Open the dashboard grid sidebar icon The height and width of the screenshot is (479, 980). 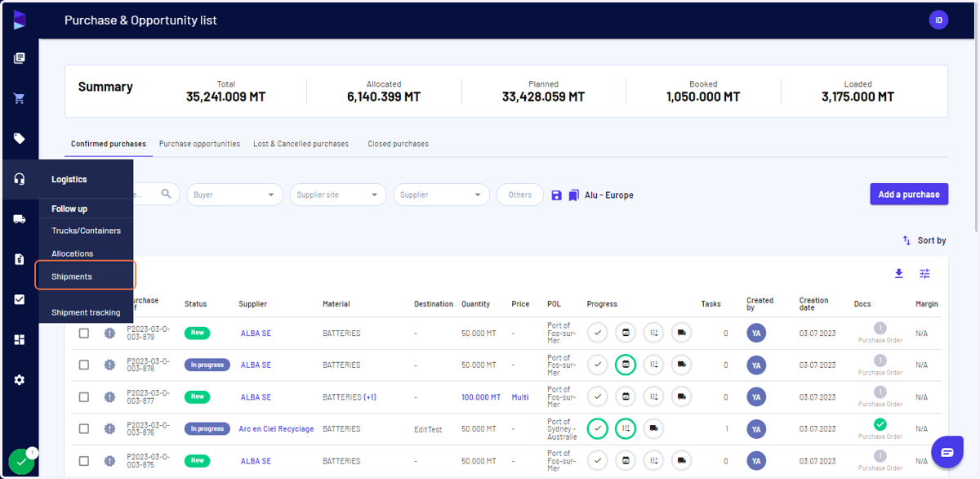[20, 339]
